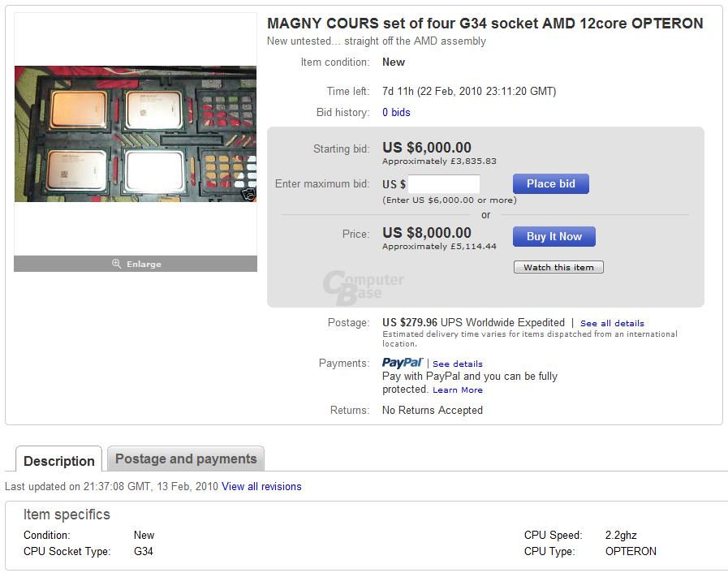Click the CPU Type value OPTERON

pyautogui.click(x=631, y=552)
